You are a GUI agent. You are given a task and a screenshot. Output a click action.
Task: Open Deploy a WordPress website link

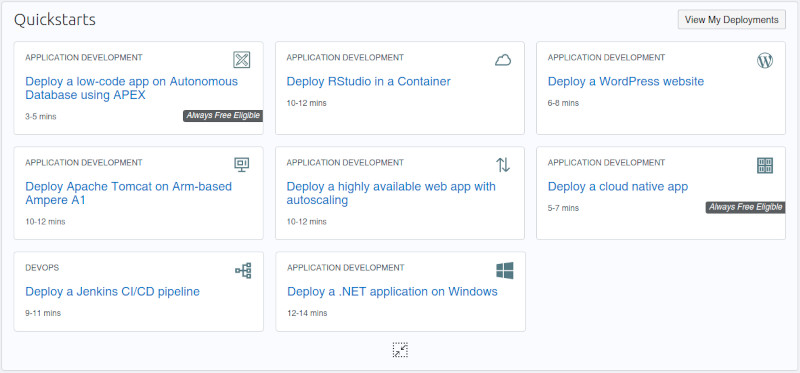pos(626,82)
